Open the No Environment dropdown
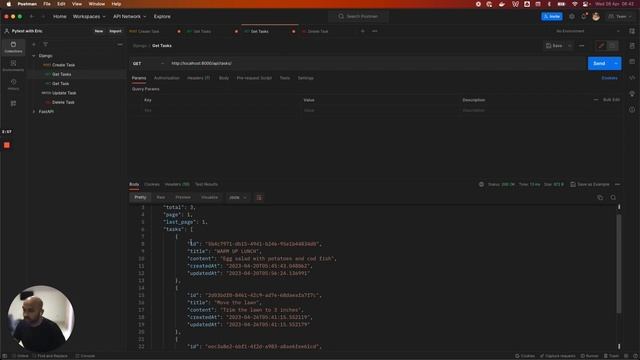The image size is (640, 360). point(588,31)
